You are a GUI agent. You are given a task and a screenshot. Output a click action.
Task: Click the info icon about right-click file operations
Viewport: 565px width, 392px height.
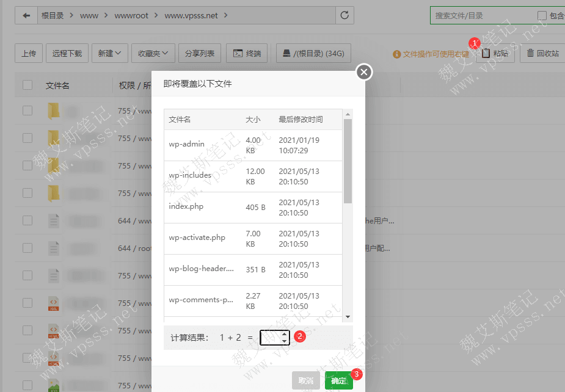396,53
